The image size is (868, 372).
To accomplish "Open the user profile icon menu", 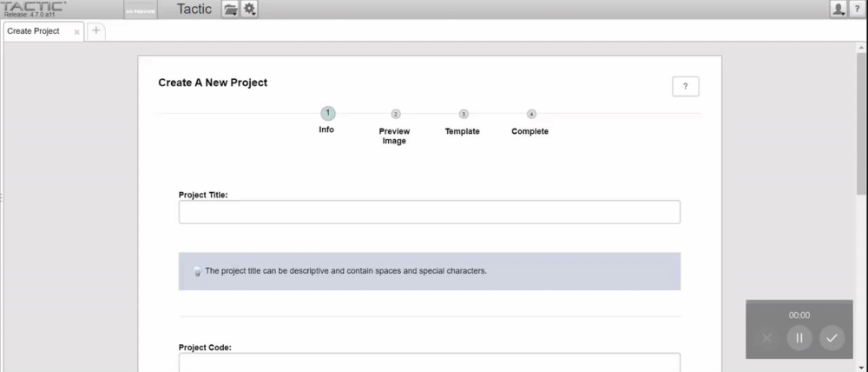I will pos(838,9).
